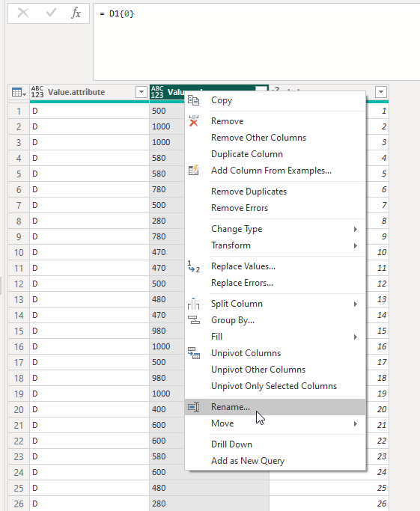Click the Unpivot Columns icon
The width and height of the screenshot is (420, 511).
[194, 353]
